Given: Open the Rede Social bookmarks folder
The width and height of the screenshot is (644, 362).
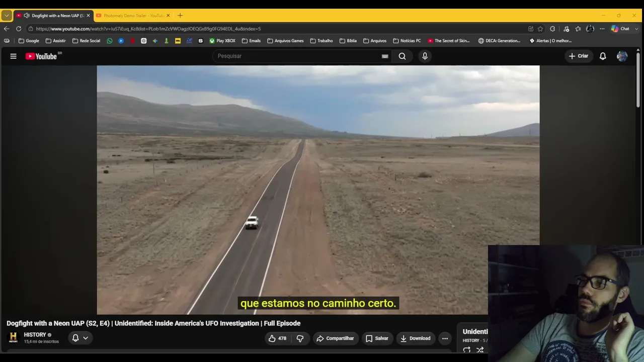Looking at the screenshot, I should [x=86, y=41].
